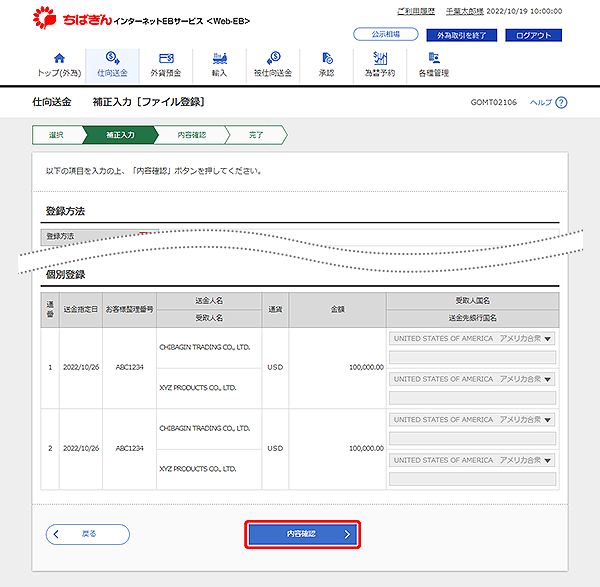Click the トップ(外為) home icon
Image resolution: width=600 pixels, height=587 pixels.
coord(58,58)
